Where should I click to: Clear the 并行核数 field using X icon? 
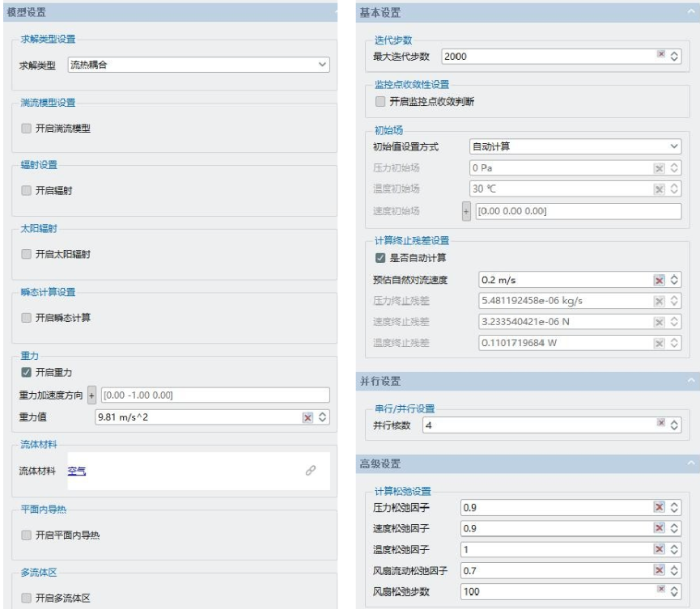tap(661, 425)
